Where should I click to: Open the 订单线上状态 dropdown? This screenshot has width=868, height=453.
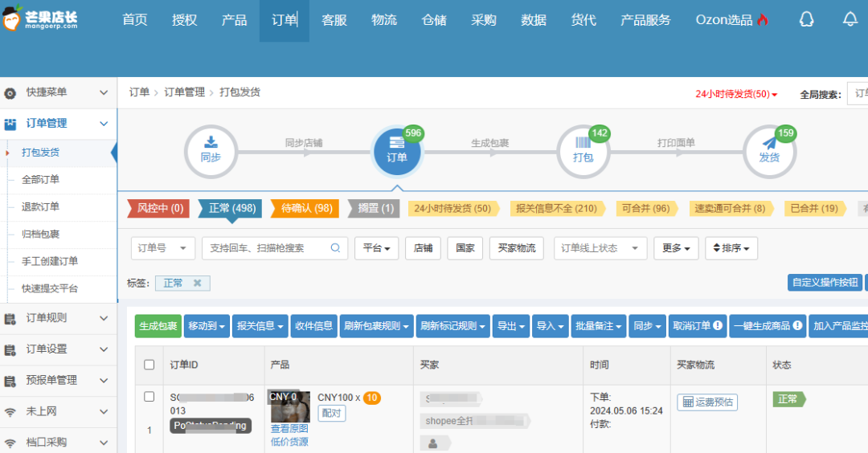[600, 248]
